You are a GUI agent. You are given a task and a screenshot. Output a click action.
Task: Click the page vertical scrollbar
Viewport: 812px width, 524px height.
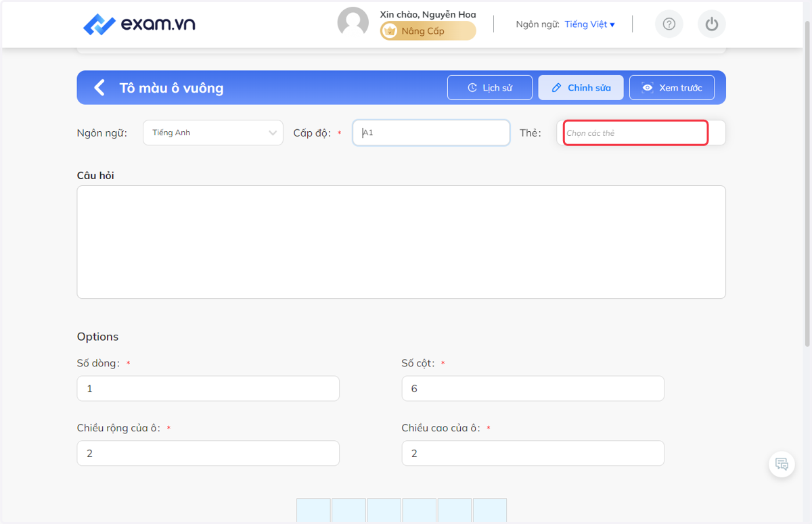coord(807,183)
